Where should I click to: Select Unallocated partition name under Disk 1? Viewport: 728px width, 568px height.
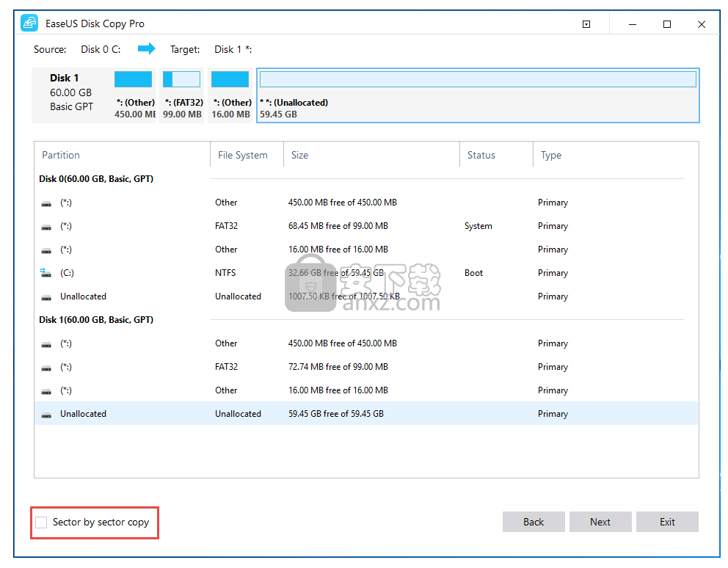pyautogui.click(x=83, y=414)
